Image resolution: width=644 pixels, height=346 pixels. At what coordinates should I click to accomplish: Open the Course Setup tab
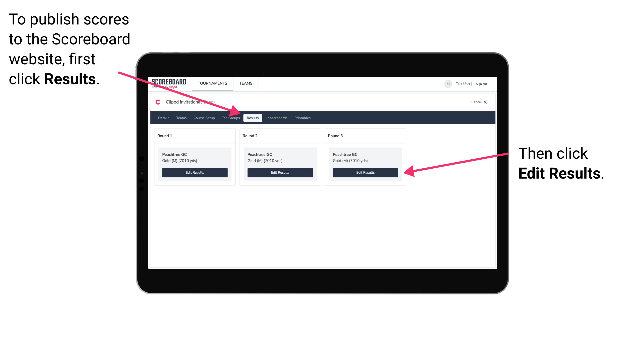tap(204, 118)
